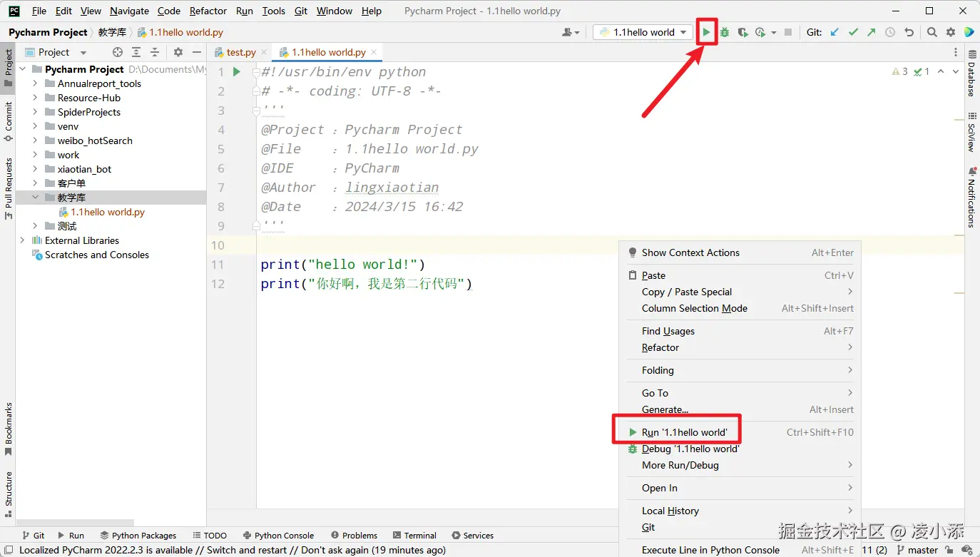Screen dimensions: 980x557
Task: Select opened file target icon in Project panel
Action: point(118,52)
